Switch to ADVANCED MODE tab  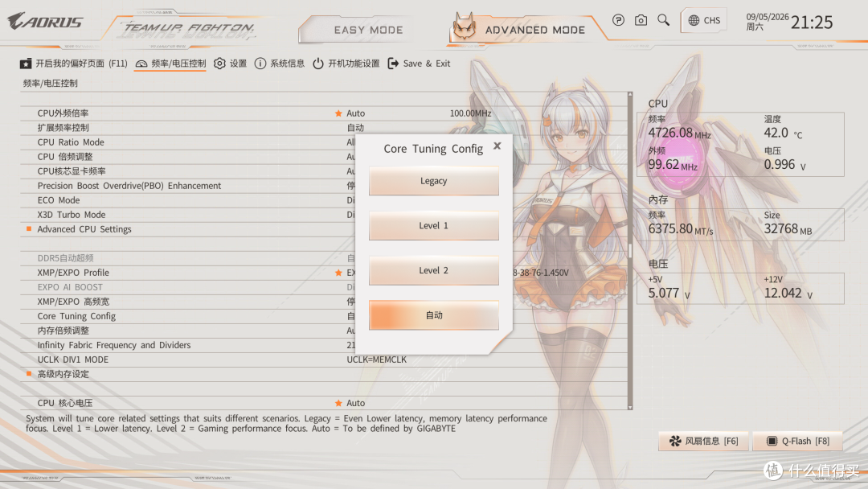click(534, 30)
